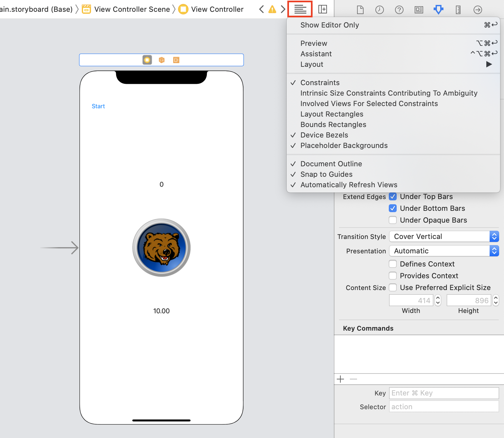Click the Add Editor on Right button
Image resolution: width=504 pixels, height=438 pixels.
click(323, 9)
